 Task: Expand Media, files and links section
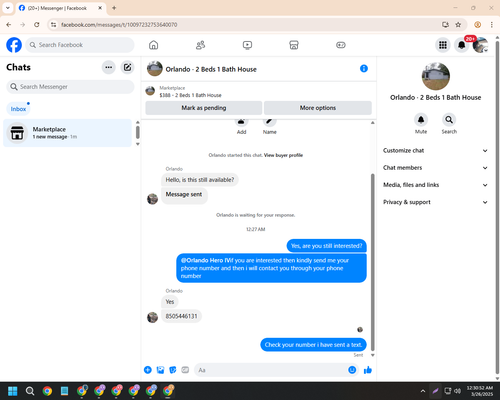435,185
